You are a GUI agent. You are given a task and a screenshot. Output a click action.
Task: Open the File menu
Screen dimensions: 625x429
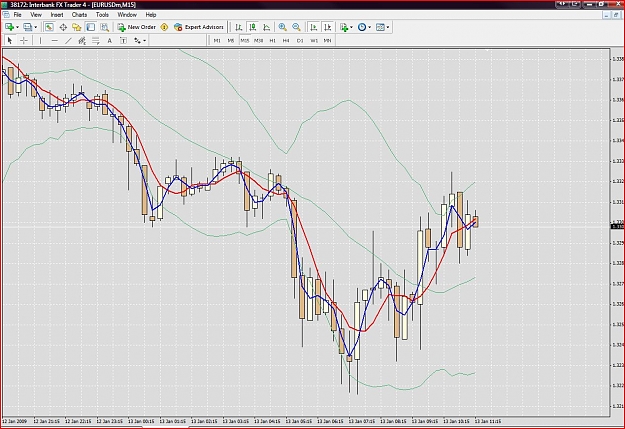point(18,15)
